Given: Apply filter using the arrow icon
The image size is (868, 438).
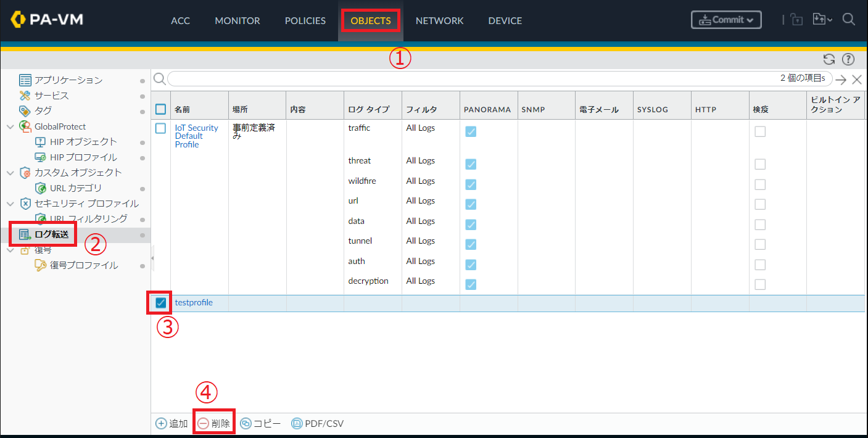Looking at the screenshot, I should pos(841,79).
